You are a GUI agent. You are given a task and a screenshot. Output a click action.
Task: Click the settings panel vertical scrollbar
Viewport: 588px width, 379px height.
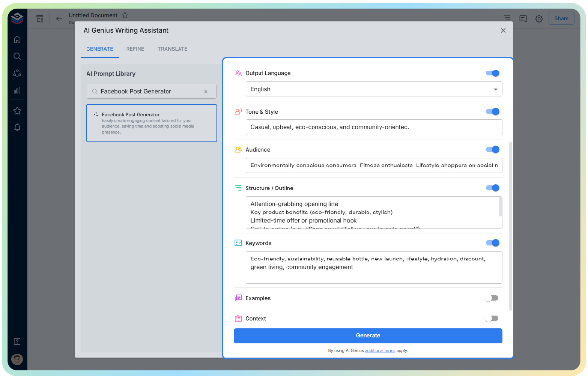510,225
